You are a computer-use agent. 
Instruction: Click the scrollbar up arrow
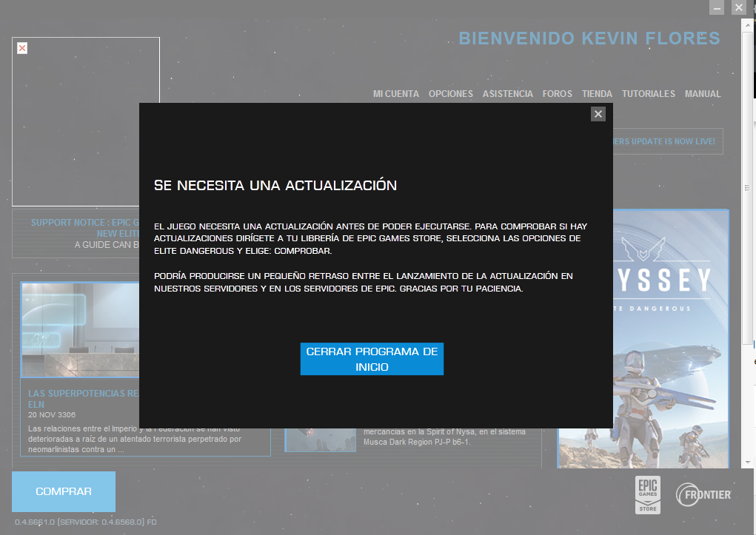(x=748, y=24)
